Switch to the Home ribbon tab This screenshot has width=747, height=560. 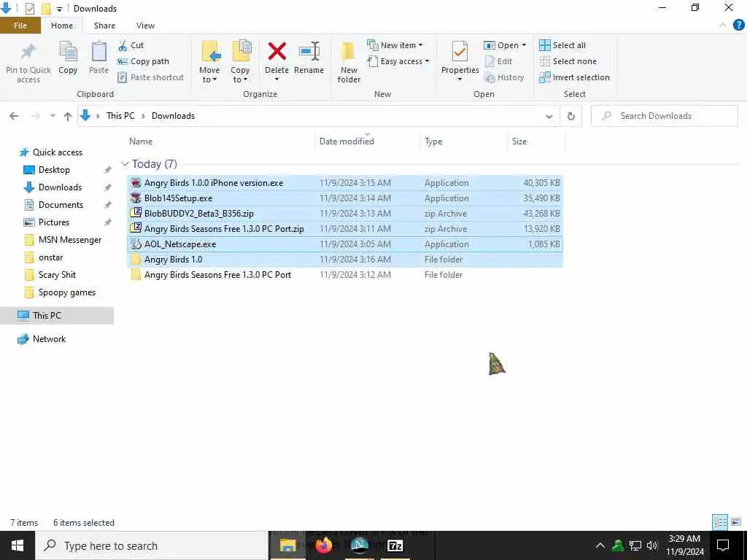point(62,26)
